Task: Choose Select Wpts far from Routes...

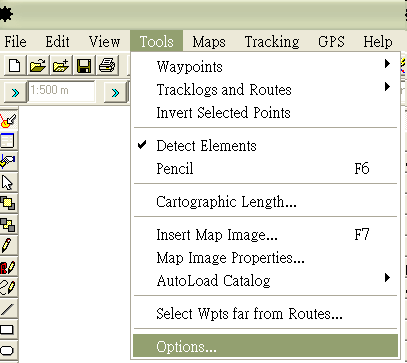Action: tap(266, 314)
